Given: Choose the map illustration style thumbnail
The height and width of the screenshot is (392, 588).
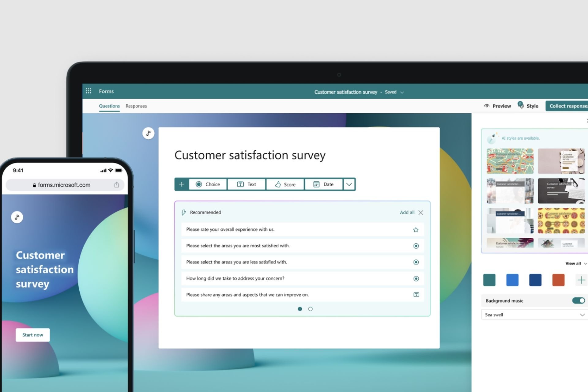Looking at the screenshot, I should point(510,161).
